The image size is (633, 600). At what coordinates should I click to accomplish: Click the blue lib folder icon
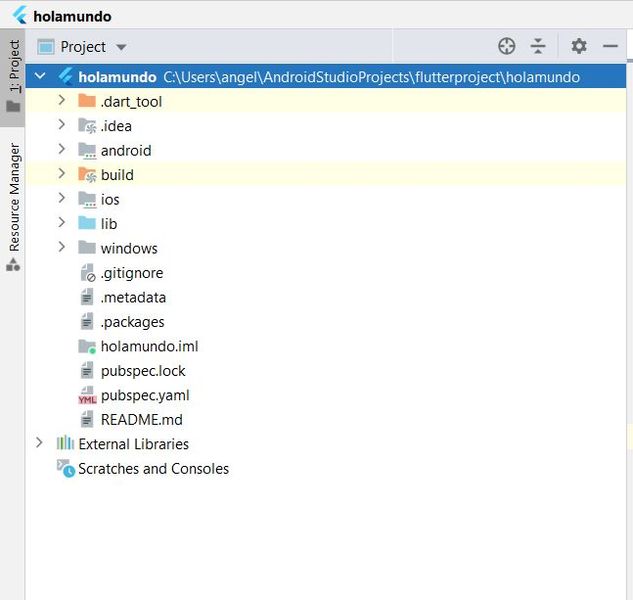(87, 223)
